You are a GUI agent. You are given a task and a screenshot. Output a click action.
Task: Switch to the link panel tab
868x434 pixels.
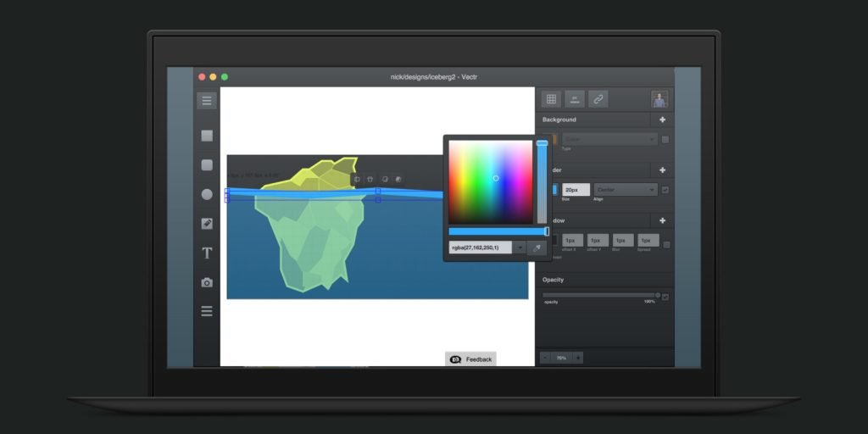click(598, 99)
